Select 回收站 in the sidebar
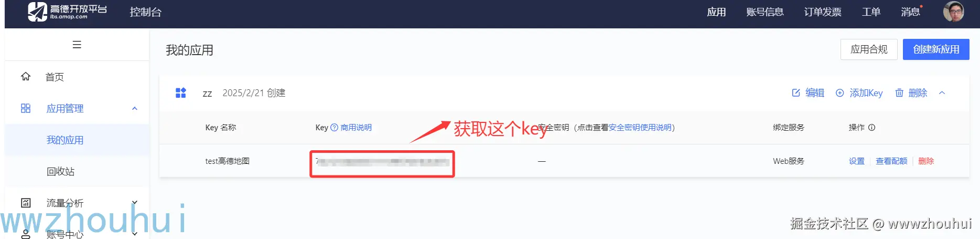The width and height of the screenshot is (980, 239). (61, 171)
